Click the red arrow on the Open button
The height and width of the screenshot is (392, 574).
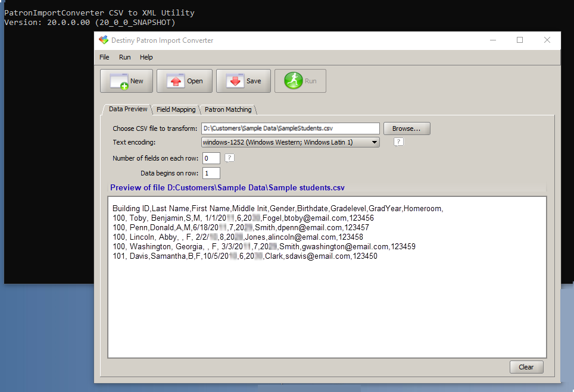[174, 80]
